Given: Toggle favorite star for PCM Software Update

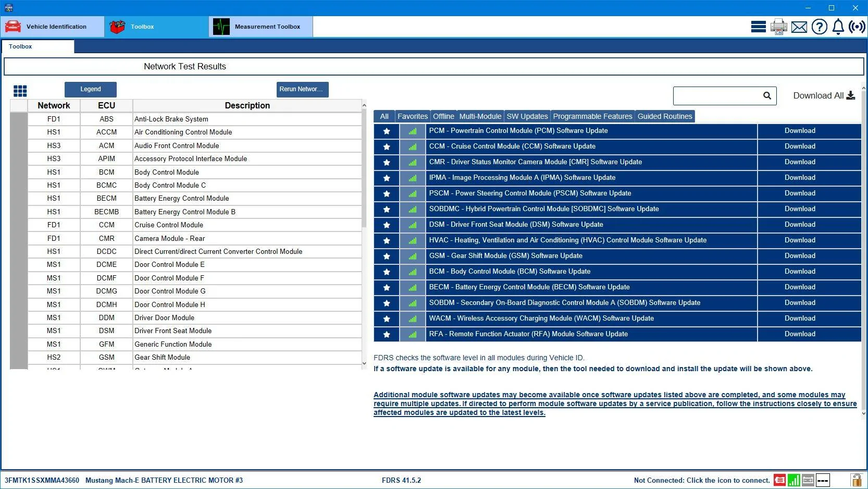Looking at the screenshot, I should pyautogui.click(x=387, y=131).
